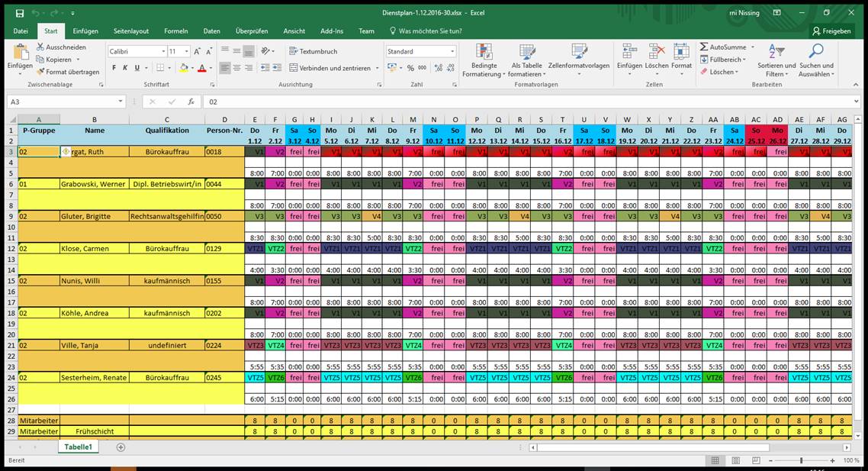Switch to the Formeln tab
868x471 pixels.
[176, 31]
